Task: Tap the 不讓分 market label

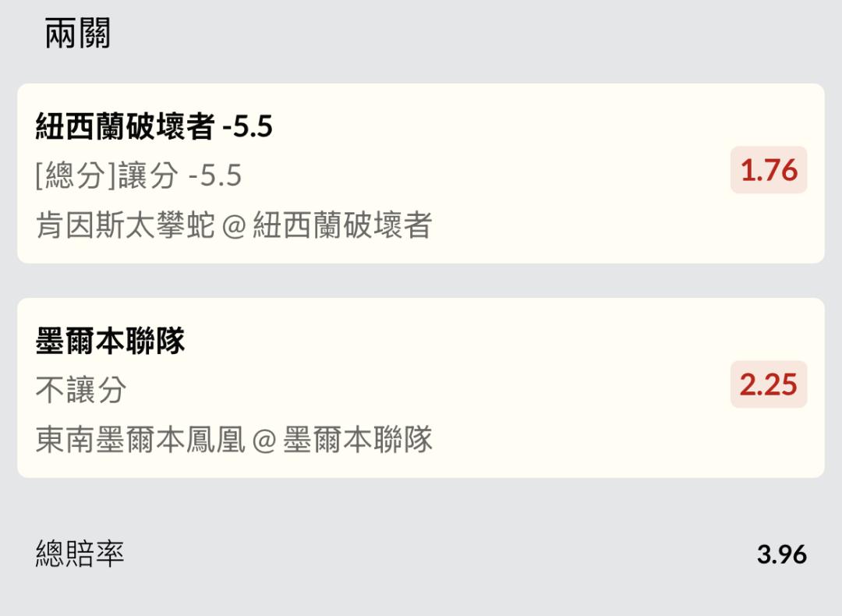Action: point(81,390)
